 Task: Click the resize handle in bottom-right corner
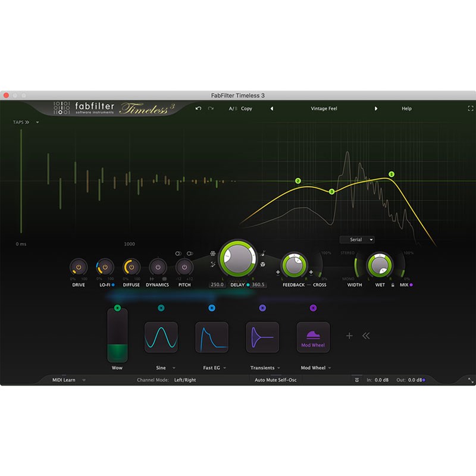pyautogui.click(x=471, y=380)
